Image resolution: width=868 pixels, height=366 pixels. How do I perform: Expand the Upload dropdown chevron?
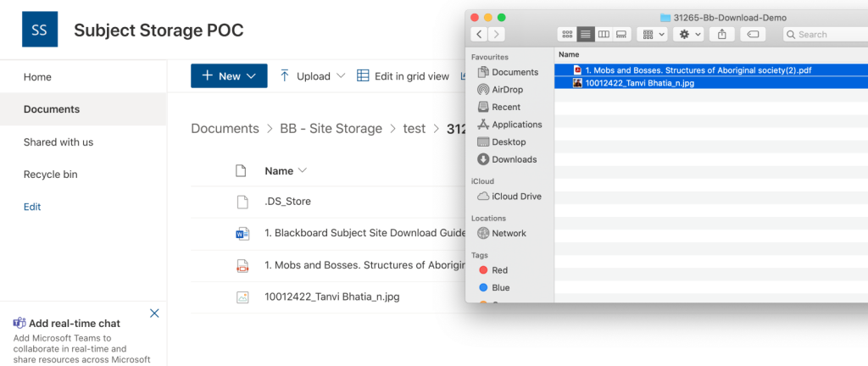(x=341, y=75)
